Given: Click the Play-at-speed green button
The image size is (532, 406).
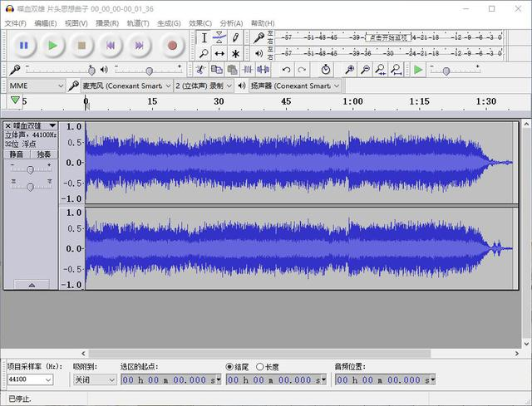Looking at the screenshot, I should tap(418, 70).
